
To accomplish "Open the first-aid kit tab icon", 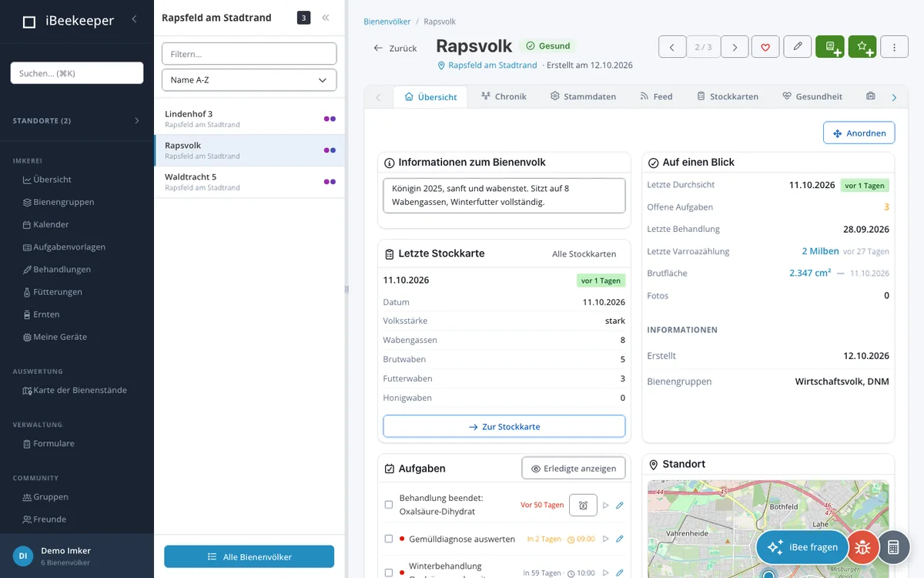I will (871, 96).
